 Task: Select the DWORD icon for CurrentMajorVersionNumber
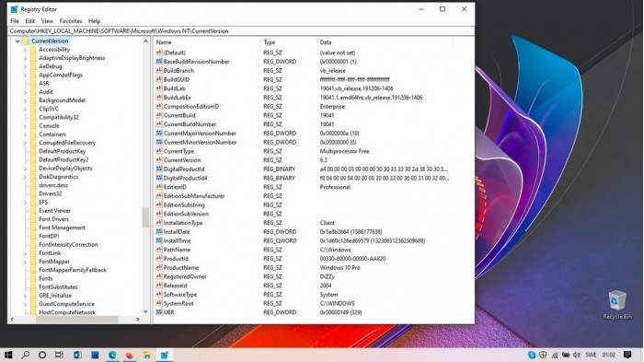[159, 134]
